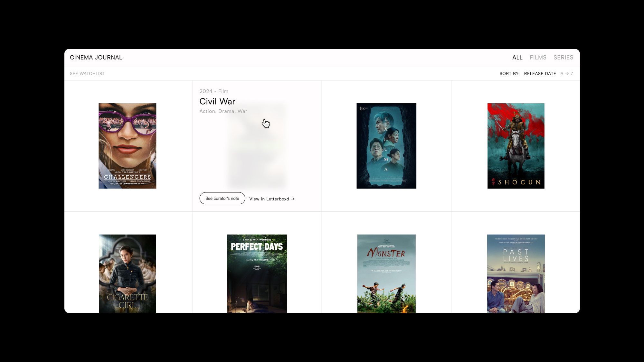
Task: Sort entries alphabetically A to Z
Action: tap(567, 74)
